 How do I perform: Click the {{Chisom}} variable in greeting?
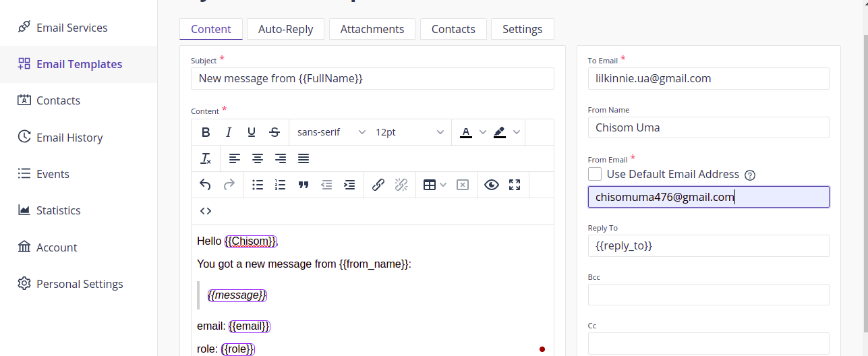[x=251, y=241]
